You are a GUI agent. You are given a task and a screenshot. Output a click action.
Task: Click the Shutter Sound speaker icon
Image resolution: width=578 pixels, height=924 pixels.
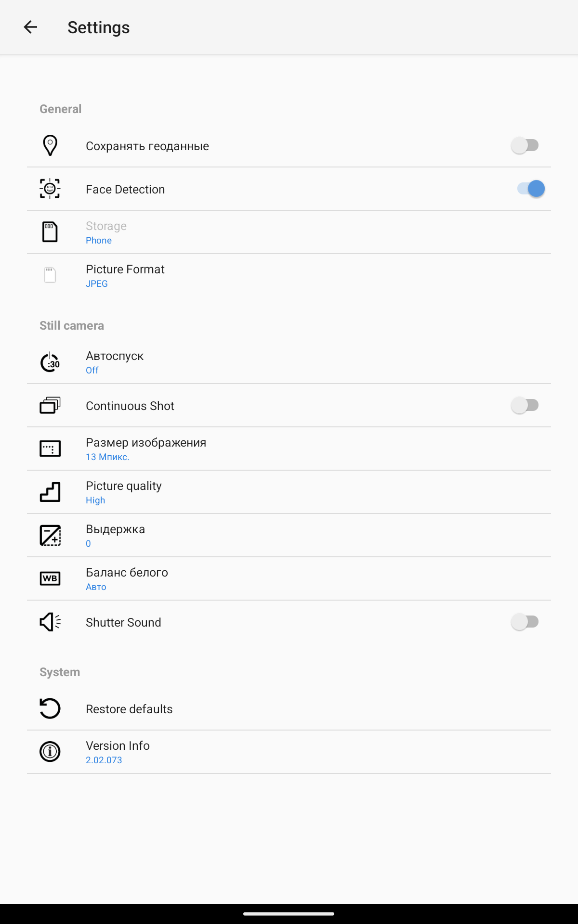click(50, 622)
